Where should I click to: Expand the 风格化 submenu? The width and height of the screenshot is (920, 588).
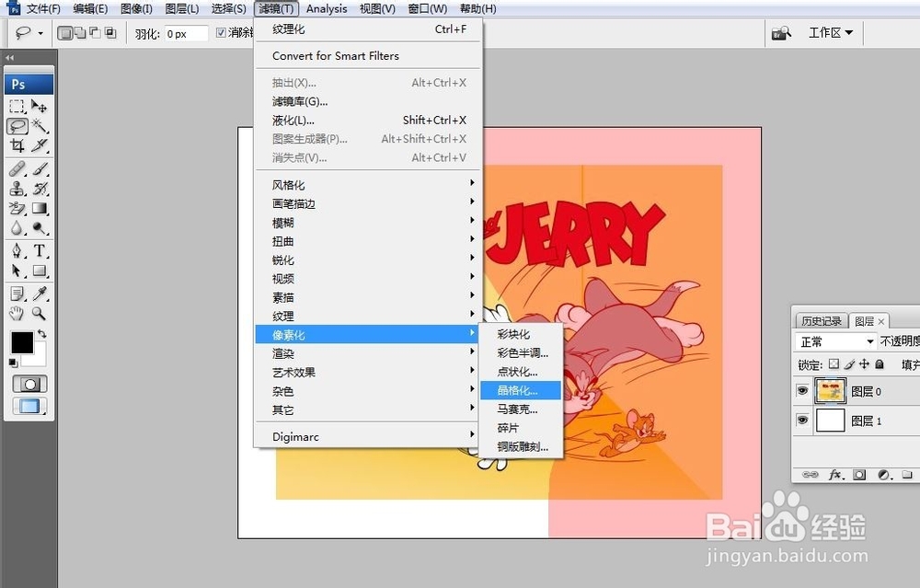tap(368, 185)
